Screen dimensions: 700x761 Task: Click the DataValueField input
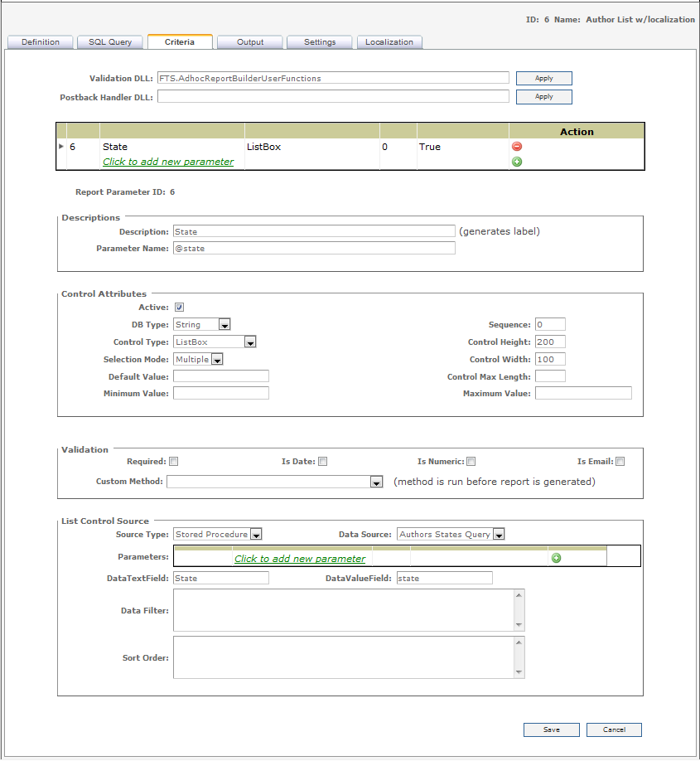[x=444, y=578]
